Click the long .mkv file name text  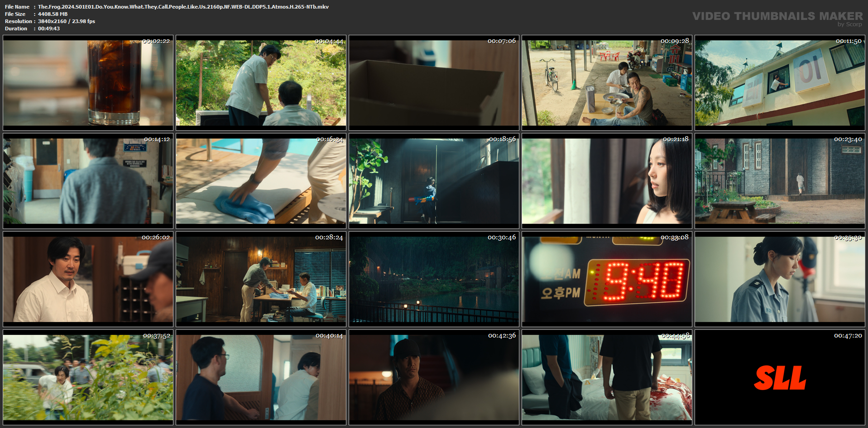click(x=183, y=7)
